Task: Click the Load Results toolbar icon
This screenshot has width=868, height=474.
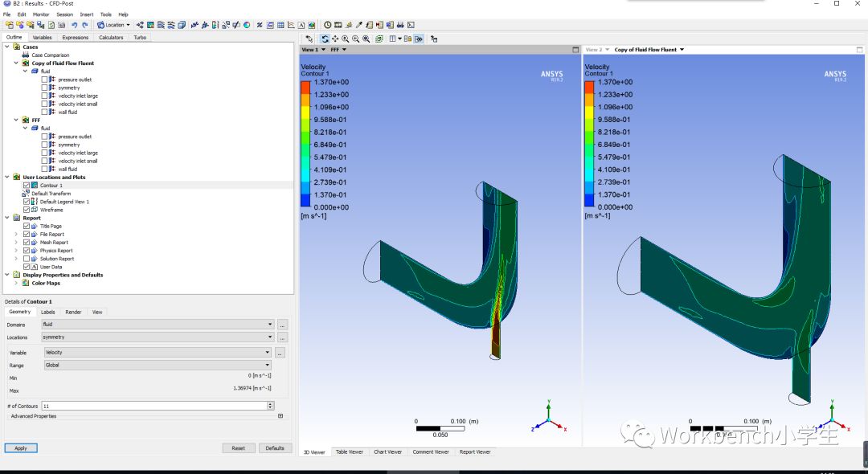Action: 10,25
